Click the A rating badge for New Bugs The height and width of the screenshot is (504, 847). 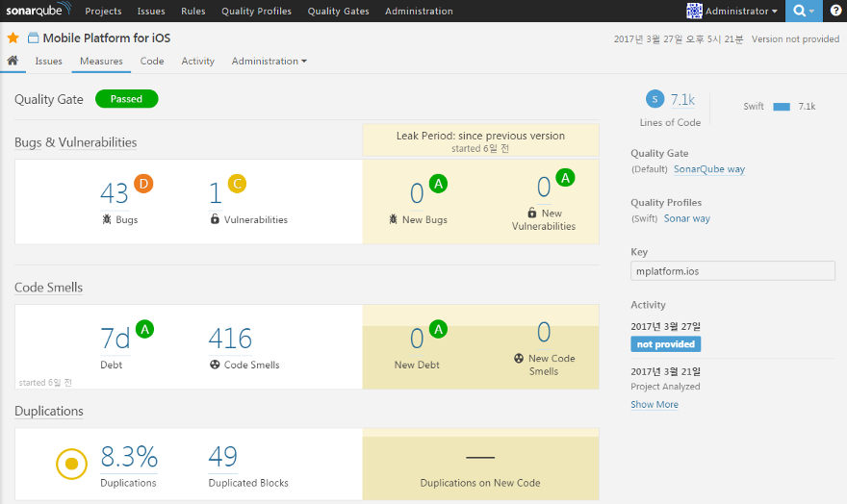[439, 184]
